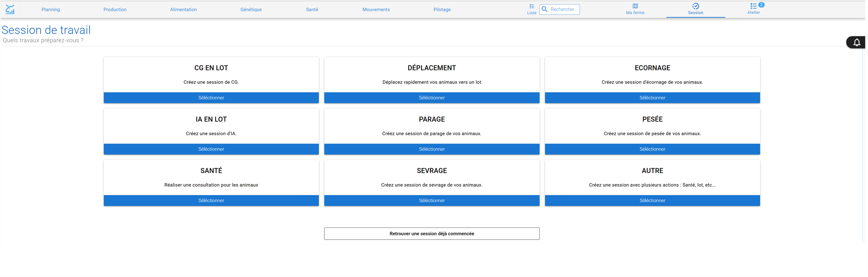The height and width of the screenshot is (277, 868).
Task: Open the notifications bell
Action: click(857, 42)
